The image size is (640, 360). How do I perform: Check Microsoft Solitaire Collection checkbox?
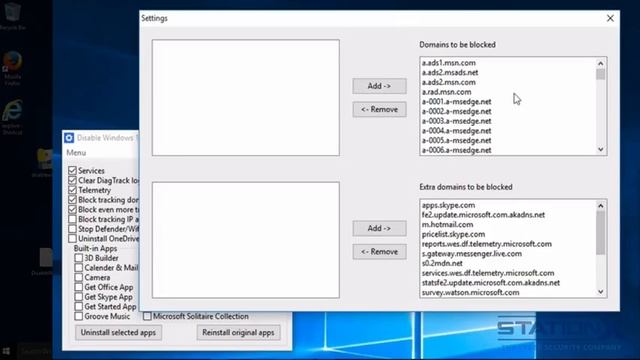tap(147, 316)
